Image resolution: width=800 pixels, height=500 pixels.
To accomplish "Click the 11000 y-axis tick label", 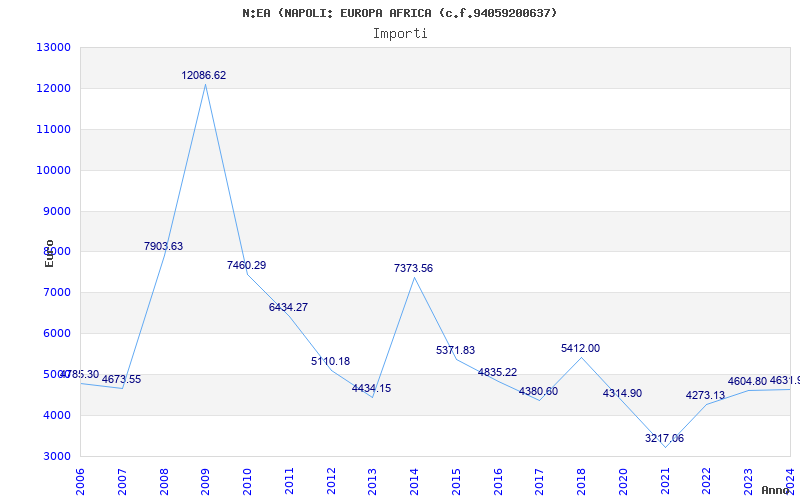I will coord(53,130).
